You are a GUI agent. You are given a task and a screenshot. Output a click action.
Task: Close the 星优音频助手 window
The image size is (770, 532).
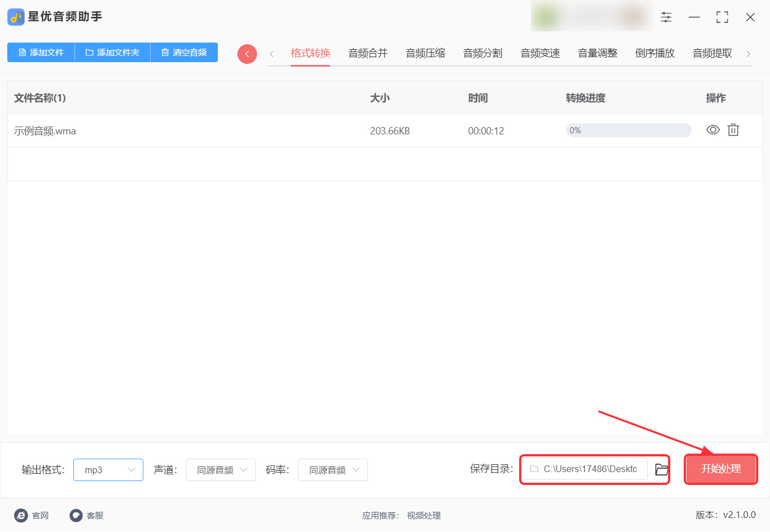(750, 17)
